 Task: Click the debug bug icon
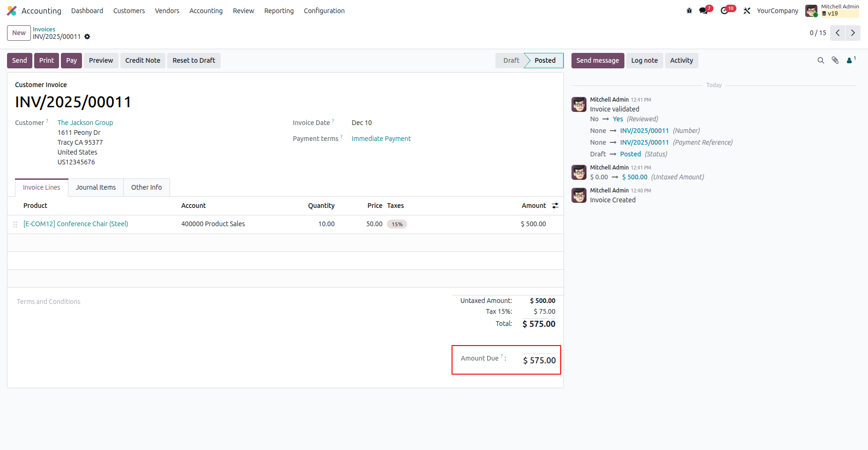pyautogui.click(x=689, y=11)
